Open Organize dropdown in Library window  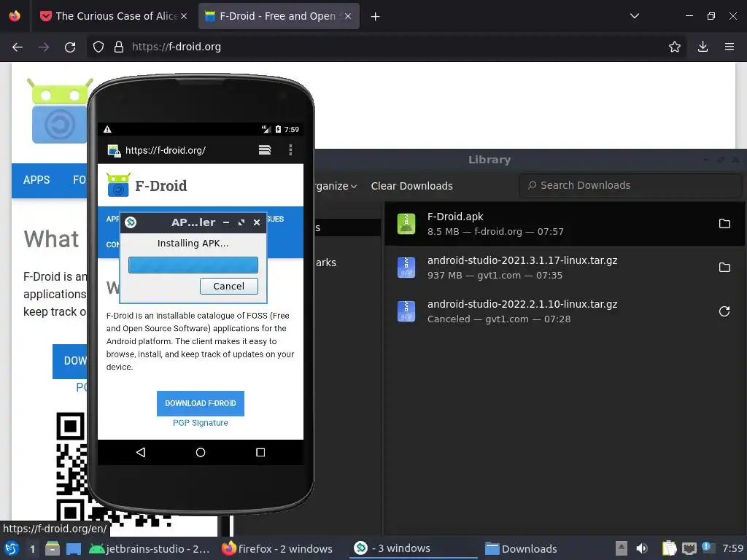pyautogui.click(x=336, y=186)
